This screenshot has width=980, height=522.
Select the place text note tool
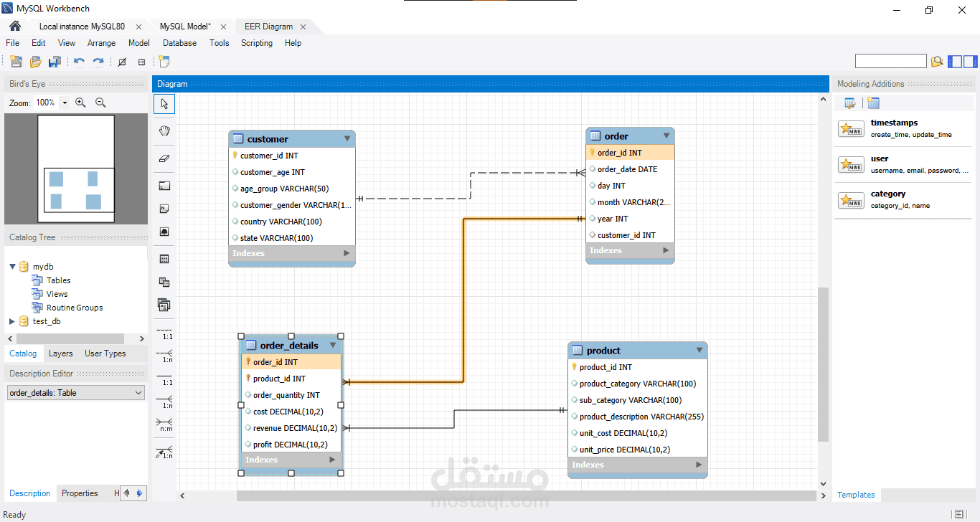click(164, 209)
